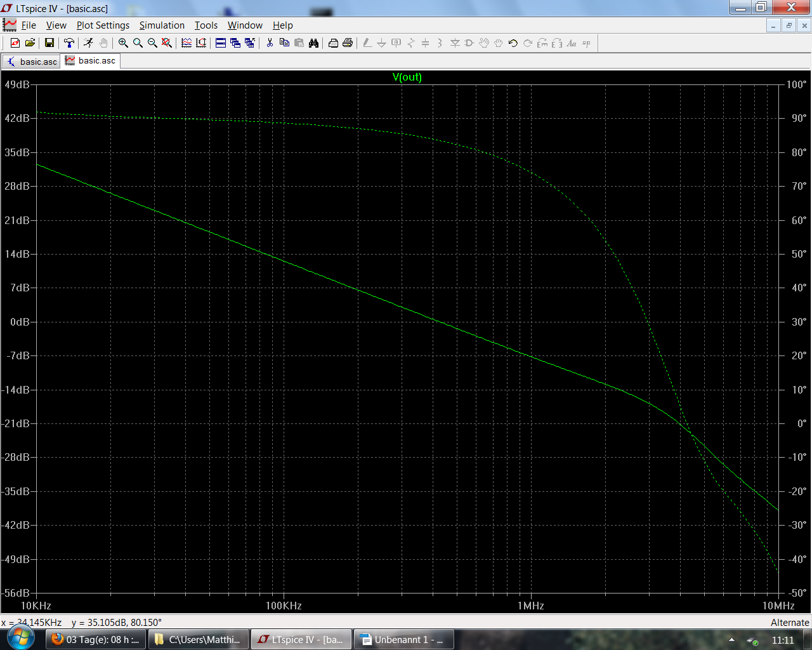This screenshot has width=812, height=650.
Task: Click the Component gate icon
Action: (x=469, y=43)
